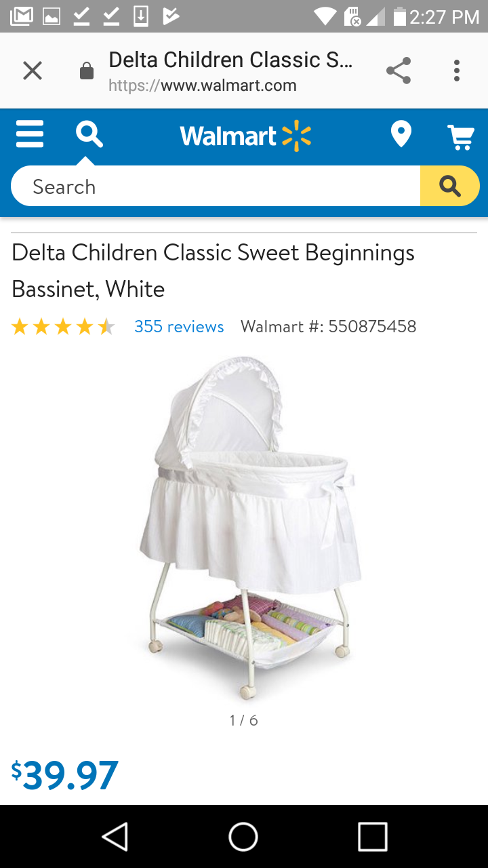Open the three-dot overflow menu
This screenshot has height=868, width=488.
[457, 71]
